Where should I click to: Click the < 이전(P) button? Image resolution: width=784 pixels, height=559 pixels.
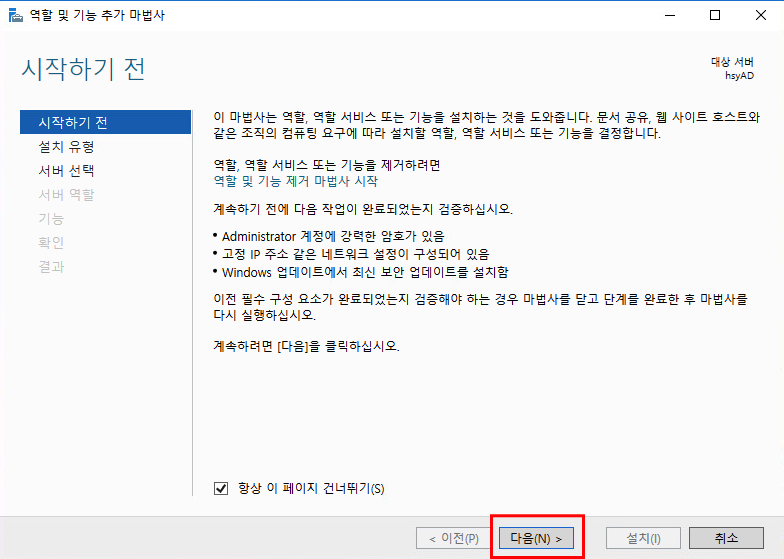coord(454,538)
